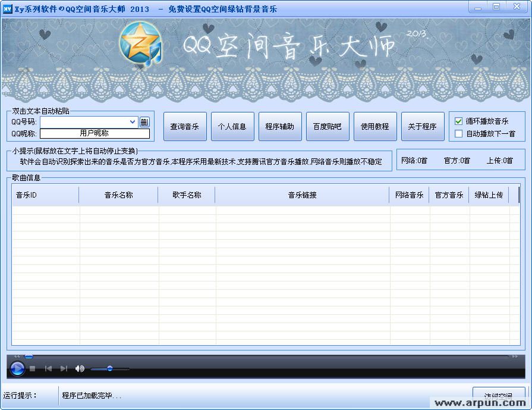Viewport: 532px width, 410px height.
Task: Click the 官方音乐 column header
Action: tap(449, 195)
